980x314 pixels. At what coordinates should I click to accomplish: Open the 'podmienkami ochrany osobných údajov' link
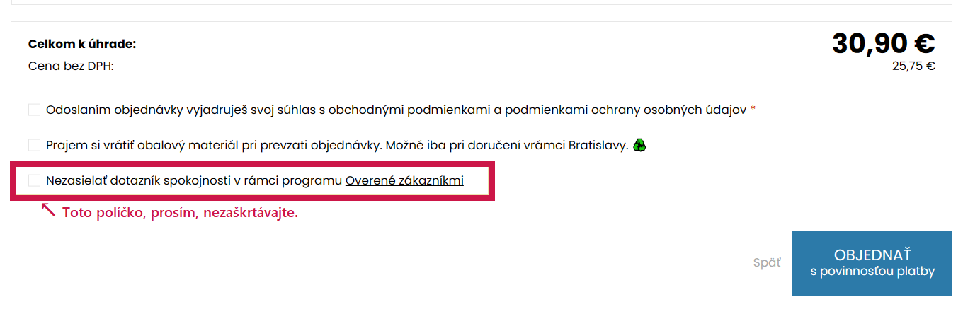(625, 110)
